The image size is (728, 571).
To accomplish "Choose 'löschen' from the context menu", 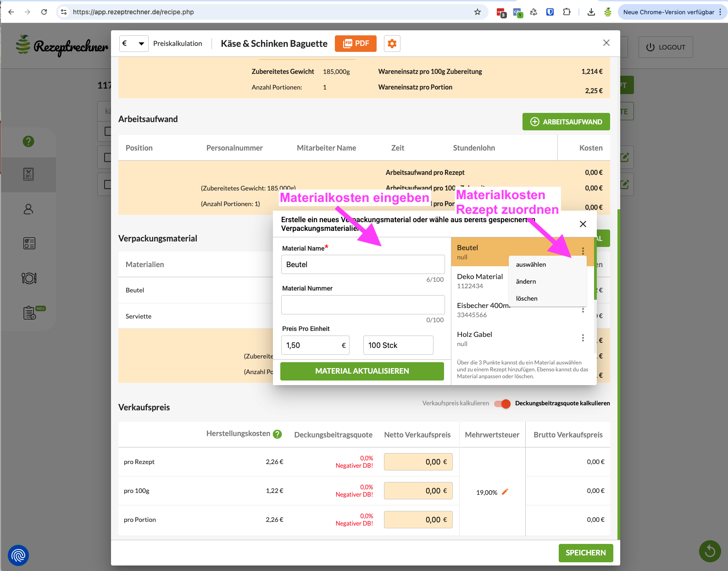I will [527, 299].
